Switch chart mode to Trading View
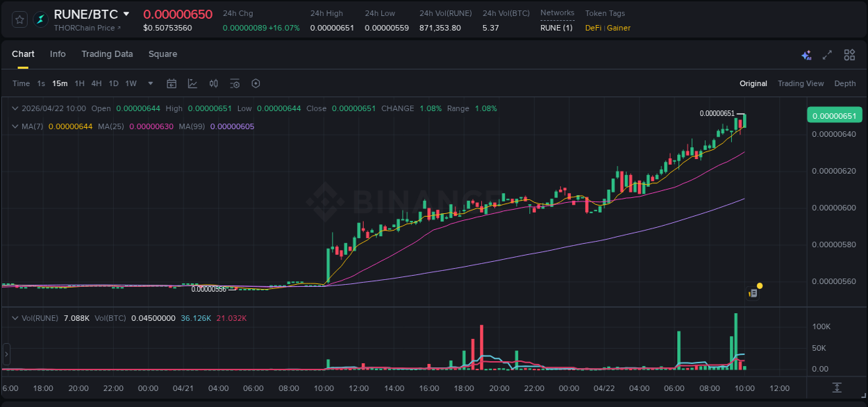 pyautogui.click(x=800, y=83)
